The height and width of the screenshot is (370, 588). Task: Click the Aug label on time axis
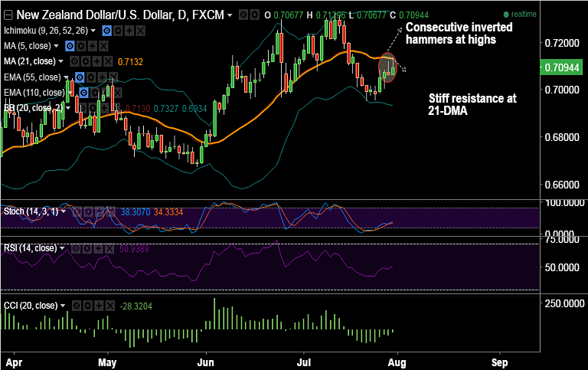point(397,363)
